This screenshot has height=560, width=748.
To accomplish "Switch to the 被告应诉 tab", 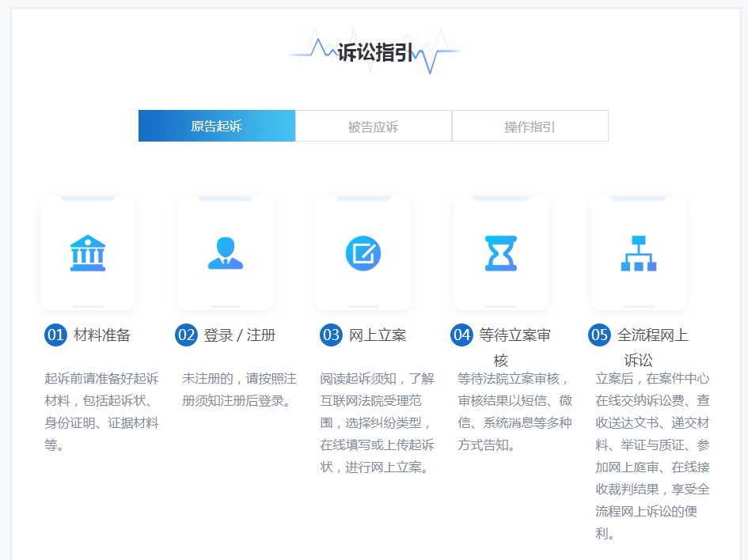I will pos(373,125).
